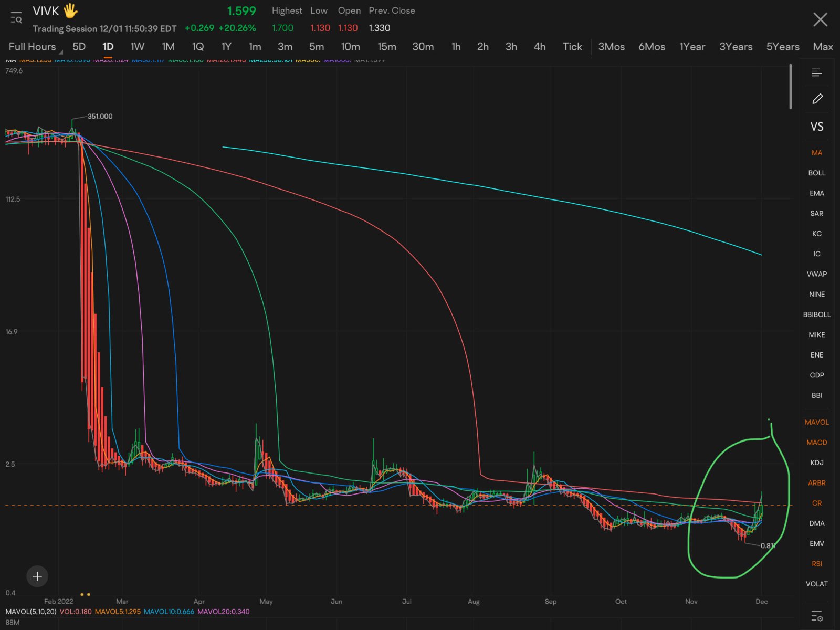Toggle the RSI sub-indicator
The image size is (840, 630).
817,564
